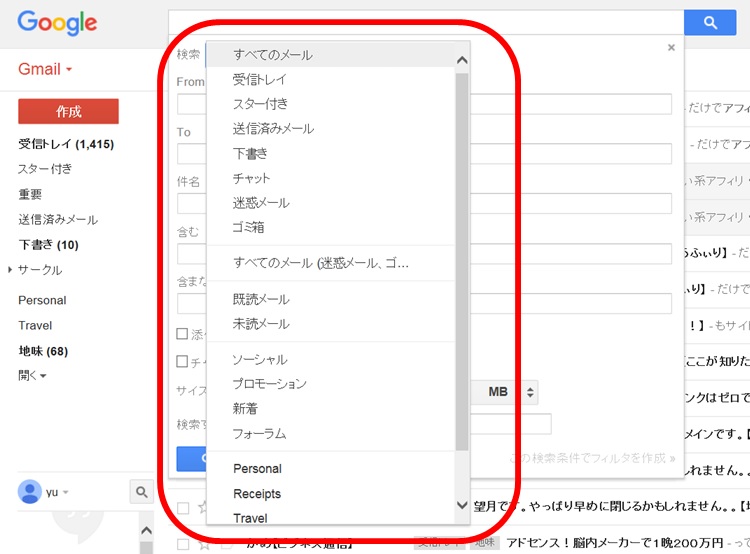Click the dropdown list scroll-down arrow
This screenshot has width=750, height=554.
tap(462, 505)
